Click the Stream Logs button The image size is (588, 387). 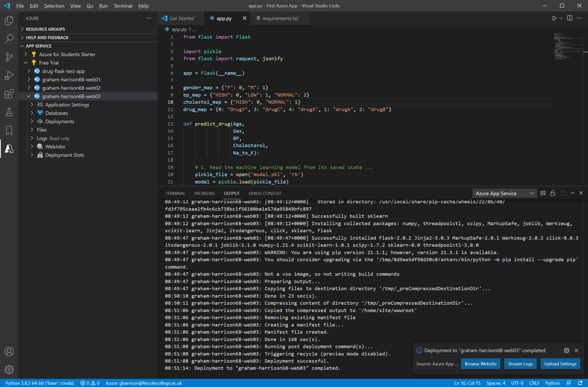(520, 364)
